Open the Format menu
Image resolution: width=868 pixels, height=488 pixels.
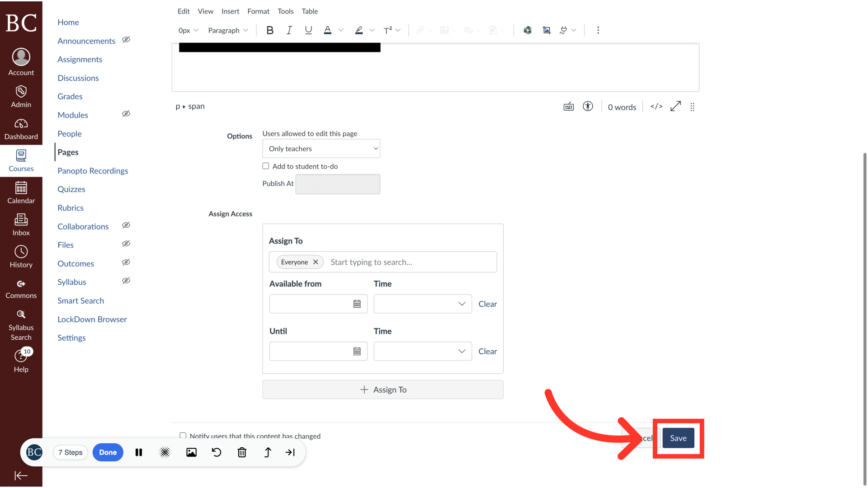point(258,11)
